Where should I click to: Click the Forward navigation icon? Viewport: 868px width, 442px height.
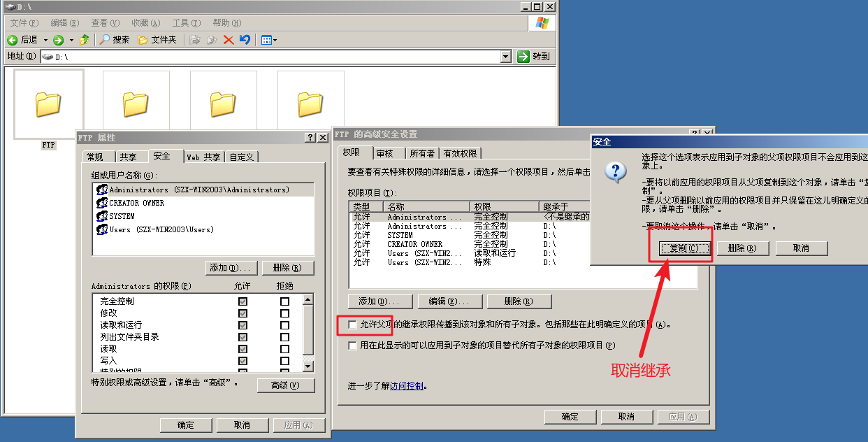[59, 40]
